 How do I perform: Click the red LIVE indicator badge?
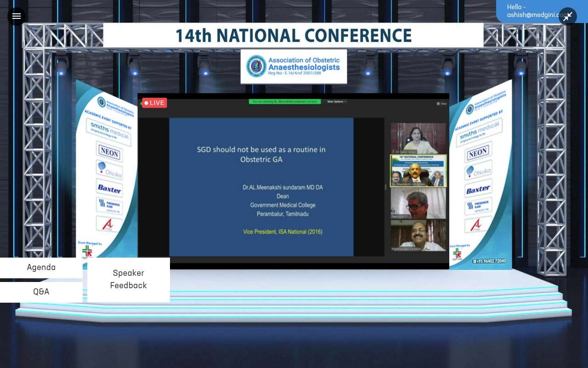click(154, 103)
